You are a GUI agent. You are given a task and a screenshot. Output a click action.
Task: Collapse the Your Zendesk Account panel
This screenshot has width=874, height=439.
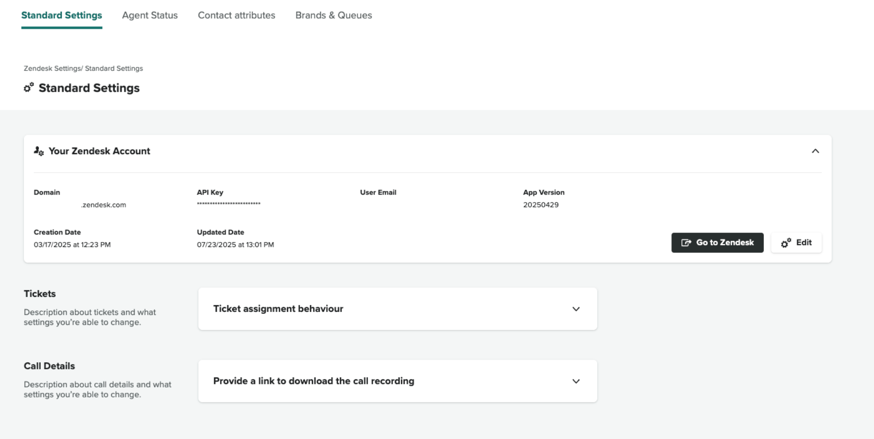click(x=815, y=151)
